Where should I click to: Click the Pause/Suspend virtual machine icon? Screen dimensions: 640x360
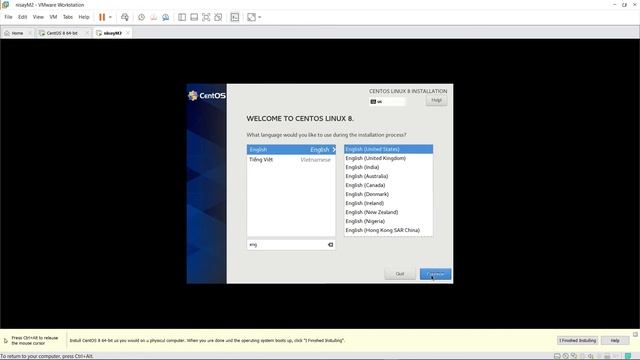click(102, 17)
